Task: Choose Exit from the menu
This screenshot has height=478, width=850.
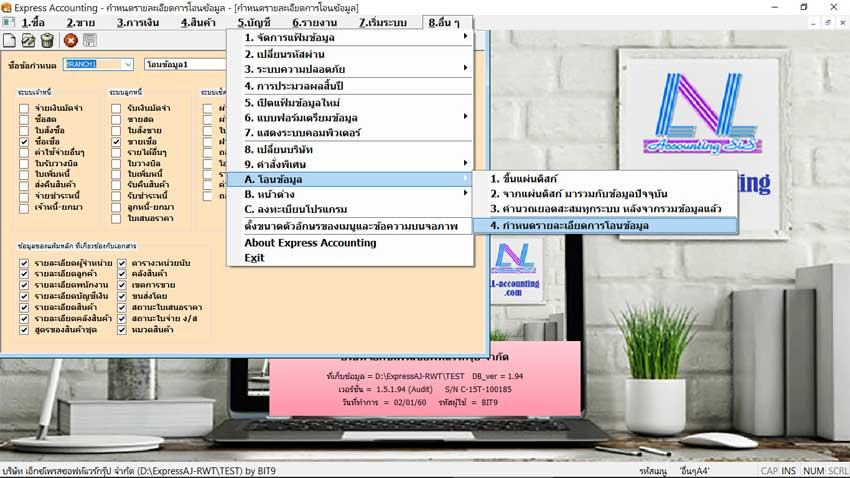Action: click(350, 258)
